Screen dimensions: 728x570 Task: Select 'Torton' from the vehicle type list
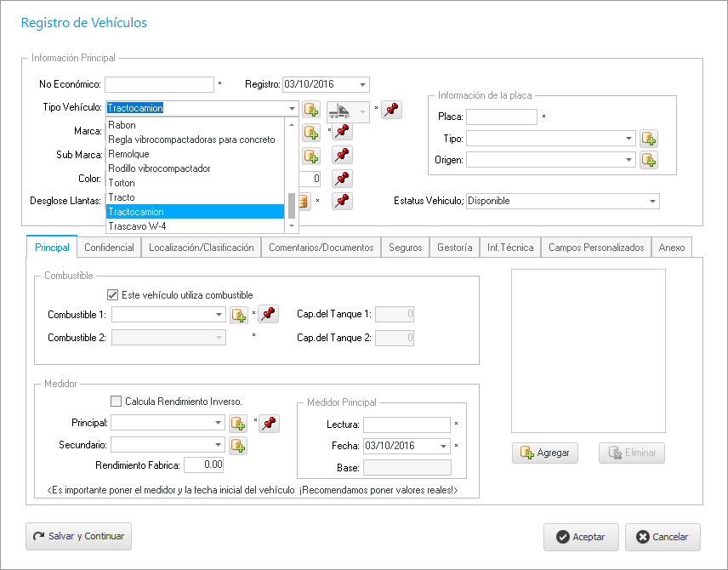click(x=122, y=183)
